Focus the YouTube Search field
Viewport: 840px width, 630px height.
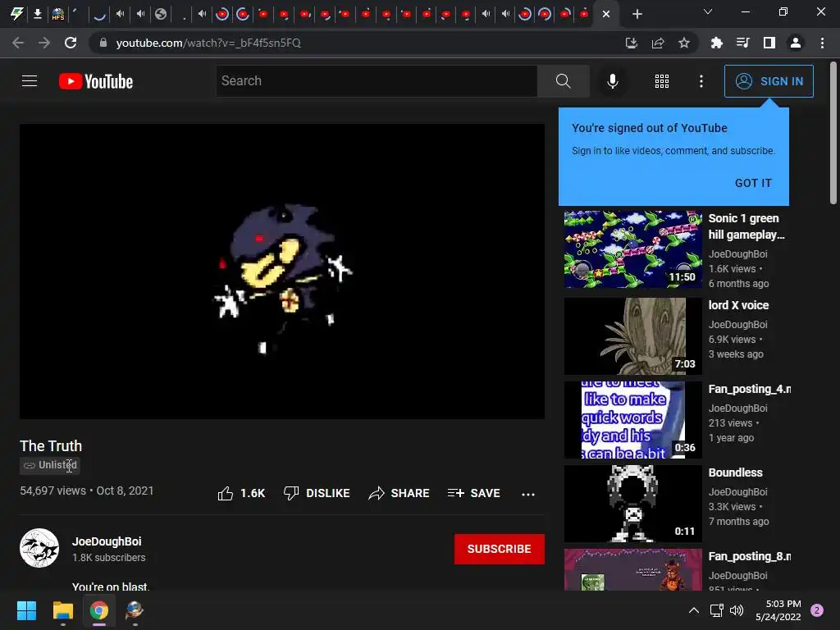pyautogui.click(x=377, y=81)
